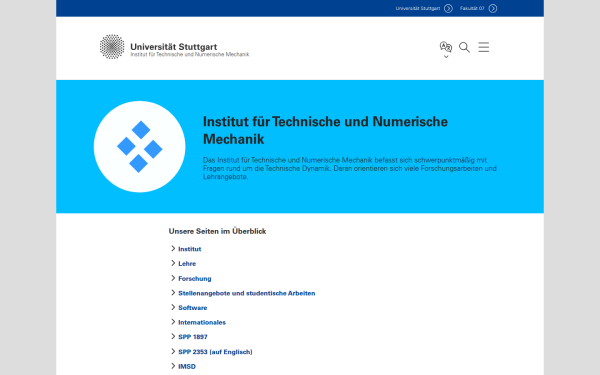Viewport: 600px width, 375px height.
Task: Open Stellenangebote und studentische Arbeiten link
Action: pos(247,293)
